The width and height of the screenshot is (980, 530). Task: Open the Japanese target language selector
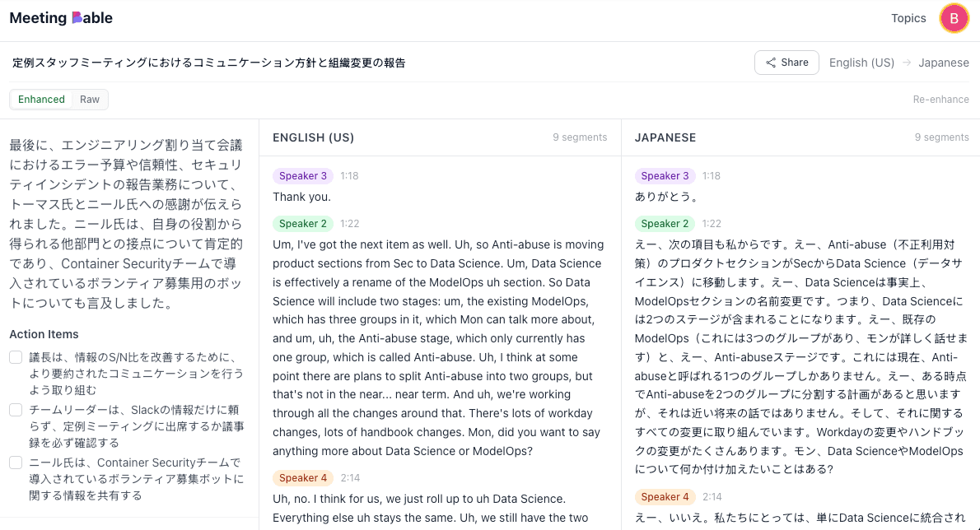click(944, 62)
